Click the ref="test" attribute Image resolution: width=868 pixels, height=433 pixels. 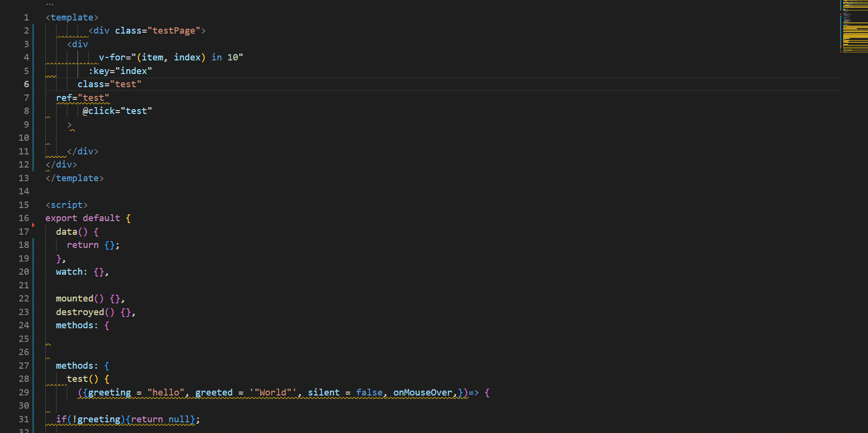[83, 98]
